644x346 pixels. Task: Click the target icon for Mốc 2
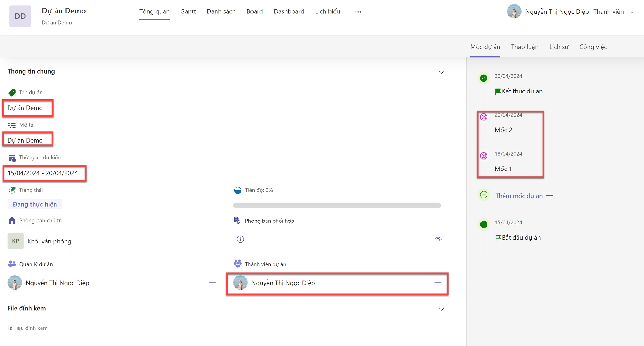point(484,117)
